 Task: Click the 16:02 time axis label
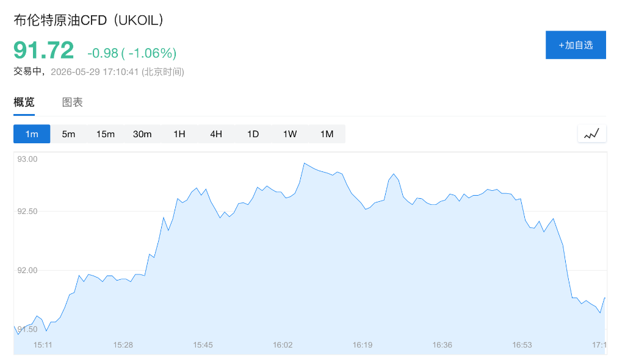(x=283, y=345)
